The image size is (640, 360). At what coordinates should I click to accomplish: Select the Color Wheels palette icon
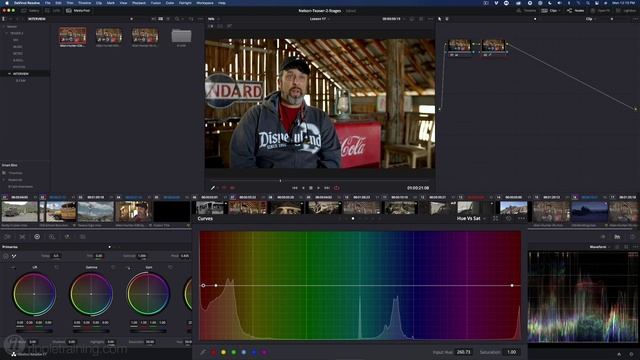click(x=37, y=237)
